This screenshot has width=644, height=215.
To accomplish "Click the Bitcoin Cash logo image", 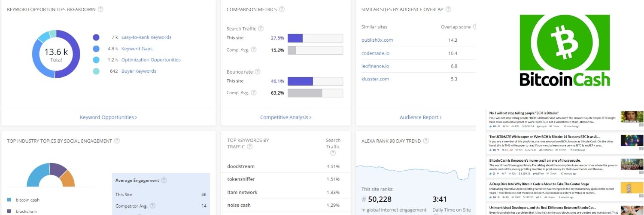I will tap(565, 50).
